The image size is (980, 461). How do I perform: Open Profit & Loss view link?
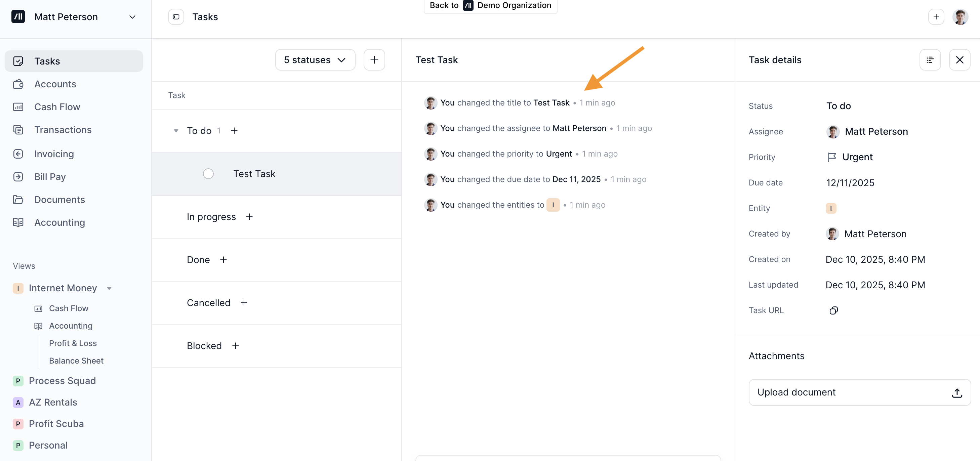tap(73, 343)
